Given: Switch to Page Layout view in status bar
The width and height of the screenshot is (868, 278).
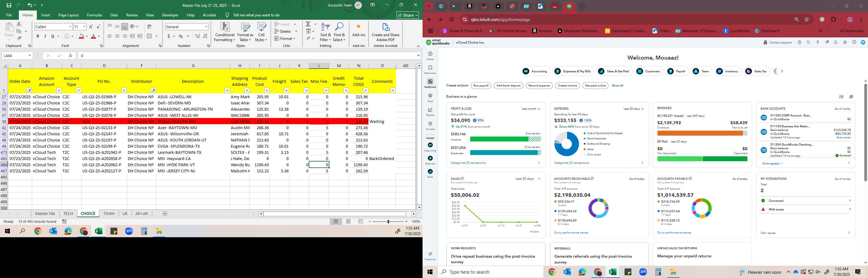Looking at the screenshot, I should [348, 221].
